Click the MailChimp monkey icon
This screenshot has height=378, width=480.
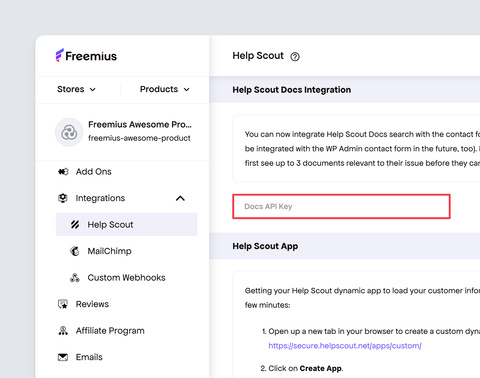point(75,251)
